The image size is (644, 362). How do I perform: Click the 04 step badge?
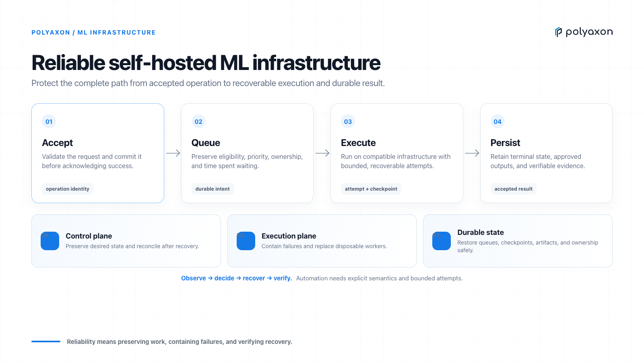(x=497, y=121)
